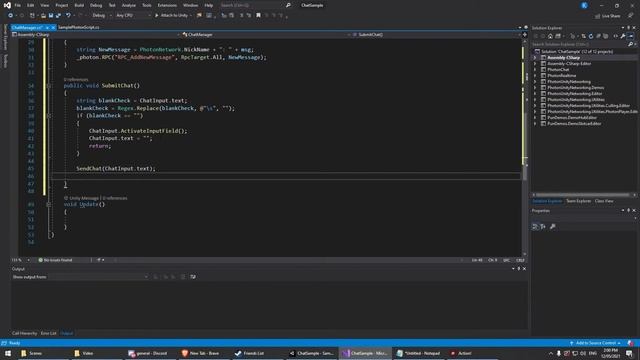Open the SubmitChat member navigation dropdown
640x360 pixels.
click(x=436, y=35)
